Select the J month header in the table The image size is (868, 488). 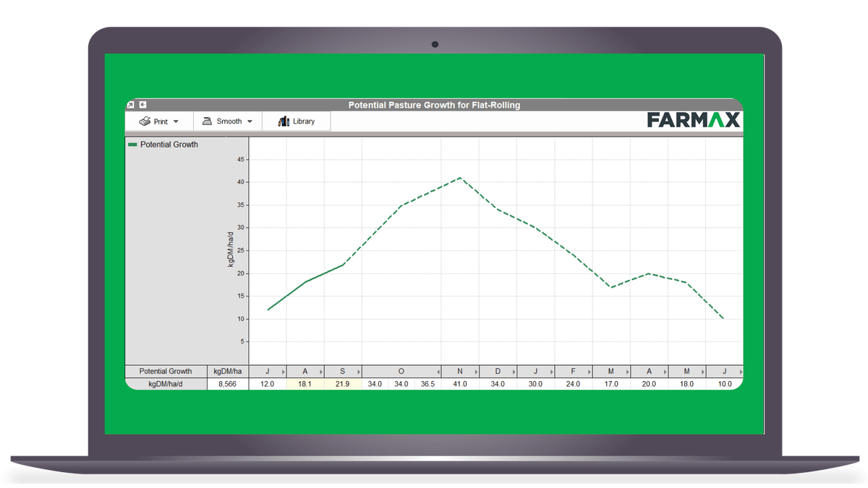266,371
